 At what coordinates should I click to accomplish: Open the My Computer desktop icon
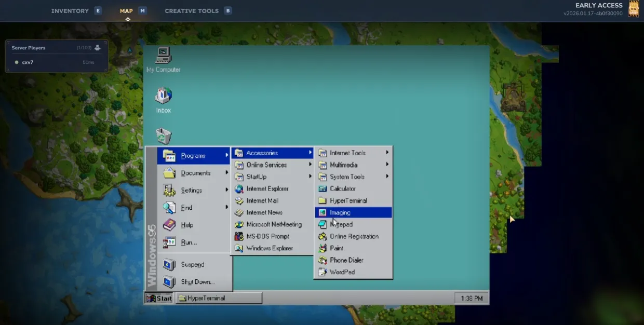tap(163, 56)
